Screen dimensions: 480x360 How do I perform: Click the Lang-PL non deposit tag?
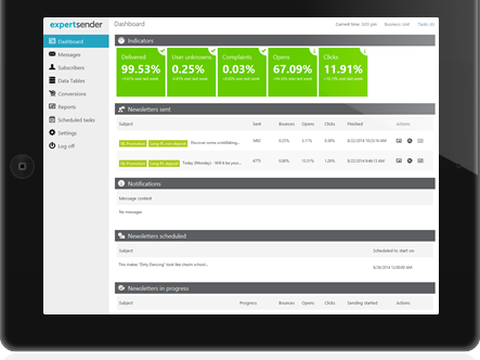(x=168, y=143)
